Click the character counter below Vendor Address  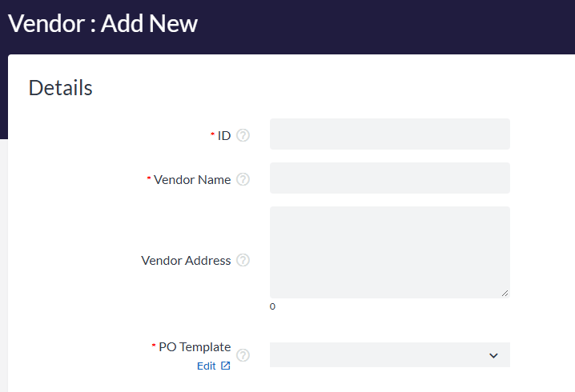(x=272, y=306)
